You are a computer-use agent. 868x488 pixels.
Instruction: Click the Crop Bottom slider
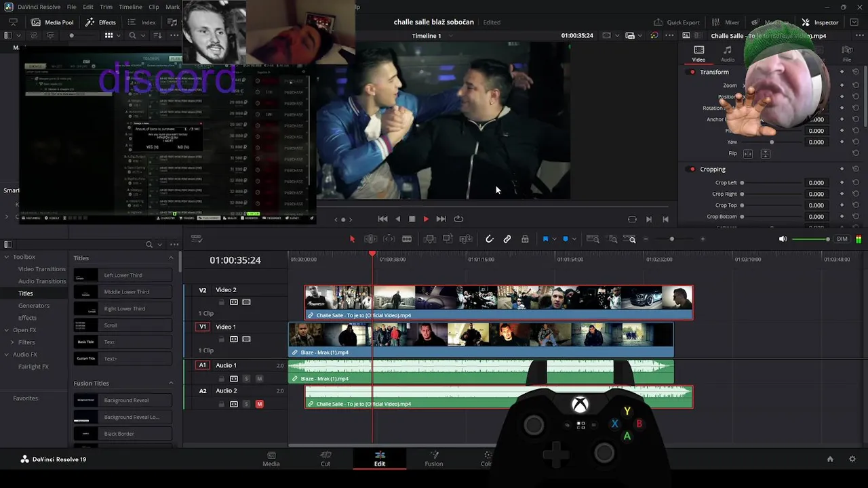pos(770,217)
